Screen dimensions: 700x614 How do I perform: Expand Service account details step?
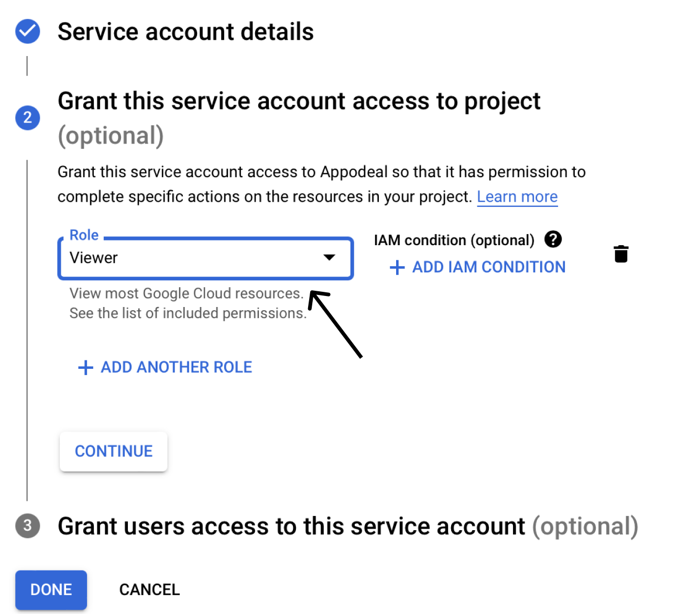click(x=185, y=31)
